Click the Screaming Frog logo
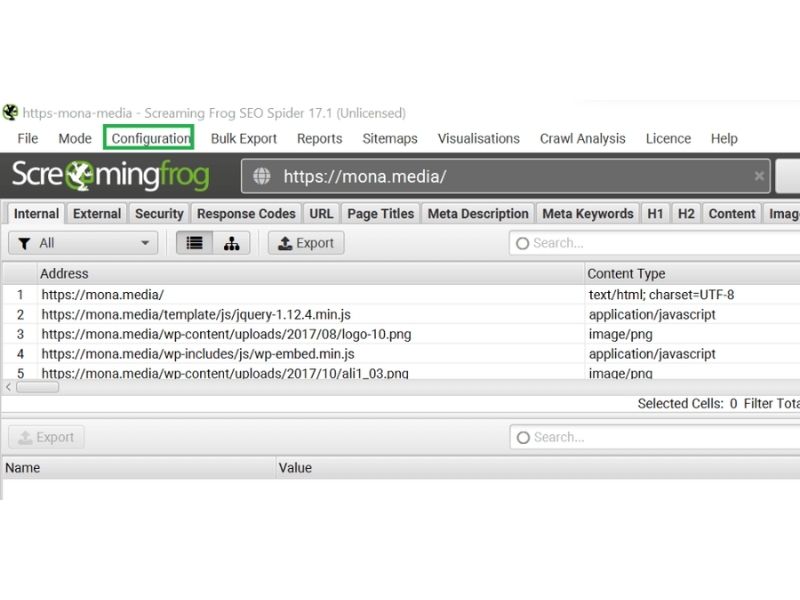The image size is (800, 600). pos(110,175)
